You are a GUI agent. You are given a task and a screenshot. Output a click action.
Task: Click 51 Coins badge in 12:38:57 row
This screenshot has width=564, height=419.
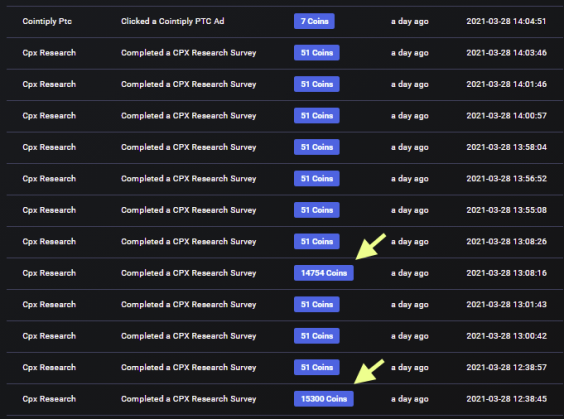(x=317, y=368)
